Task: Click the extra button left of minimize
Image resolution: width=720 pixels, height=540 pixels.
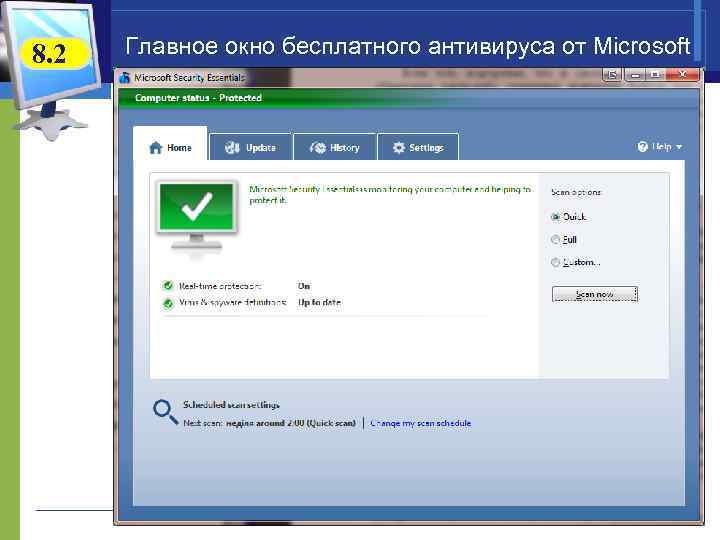Action: (x=613, y=74)
